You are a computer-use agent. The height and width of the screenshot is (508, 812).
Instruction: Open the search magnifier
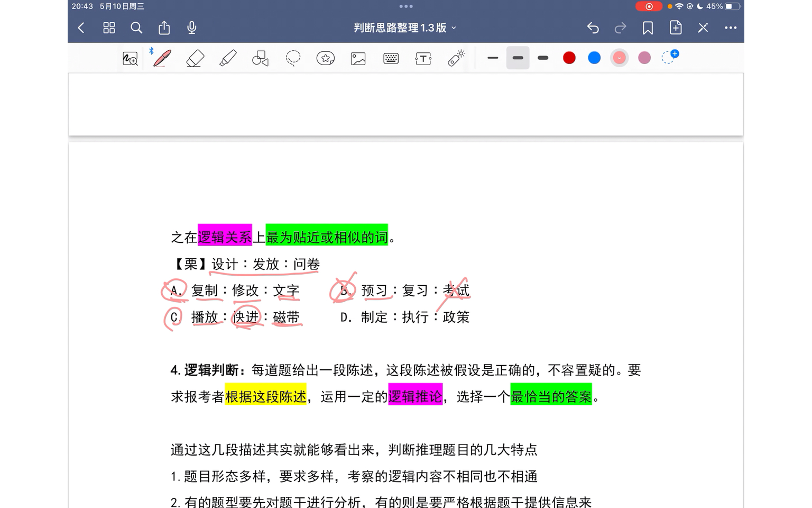coord(136,28)
